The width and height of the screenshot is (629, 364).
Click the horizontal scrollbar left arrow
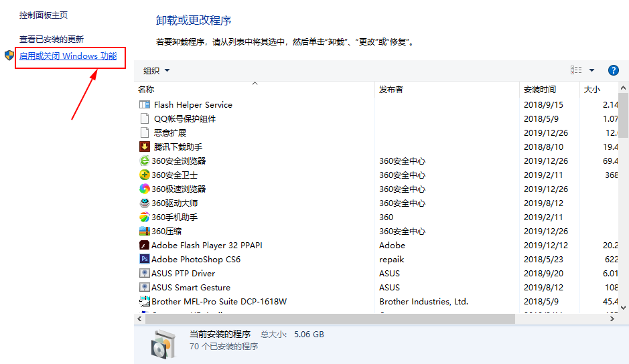(x=139, y=319)
